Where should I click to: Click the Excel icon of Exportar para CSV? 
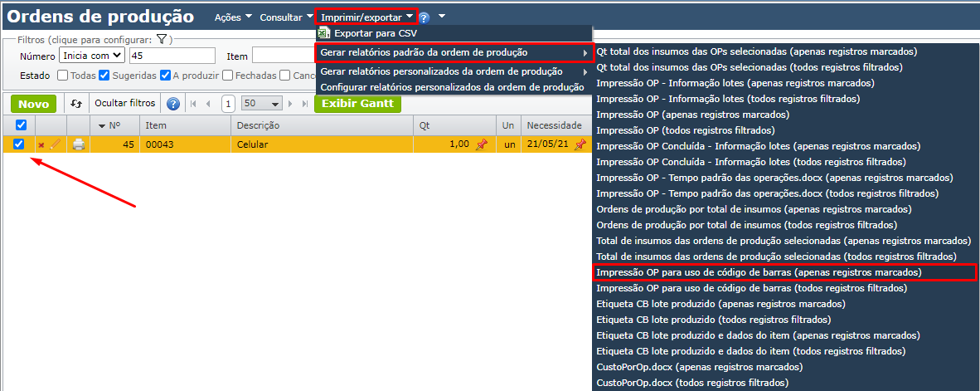click(324, 33)
